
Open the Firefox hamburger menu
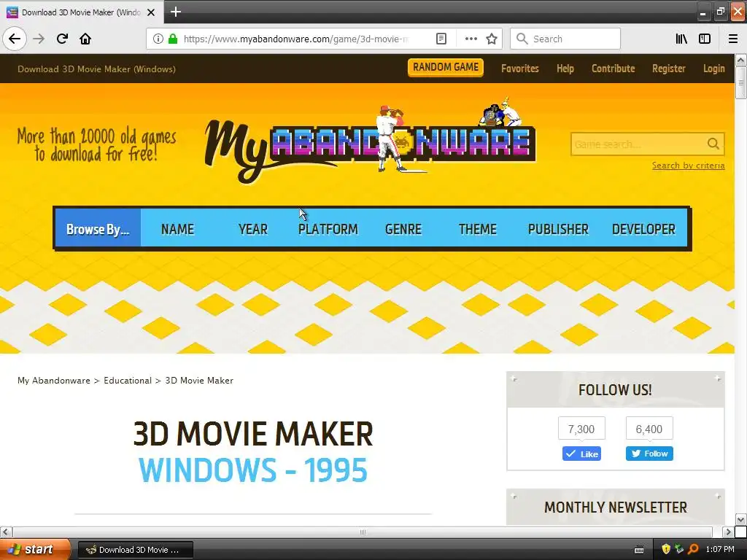(x=733, y=39)
